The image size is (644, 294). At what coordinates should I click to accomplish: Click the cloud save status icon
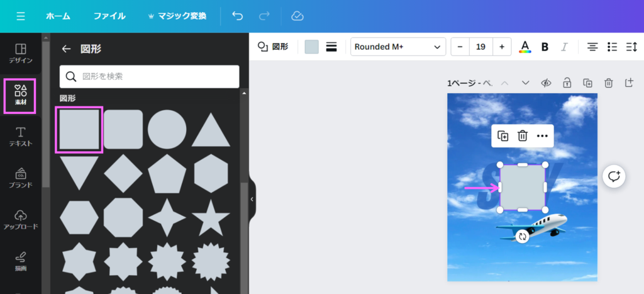click(x=297, y=16)
